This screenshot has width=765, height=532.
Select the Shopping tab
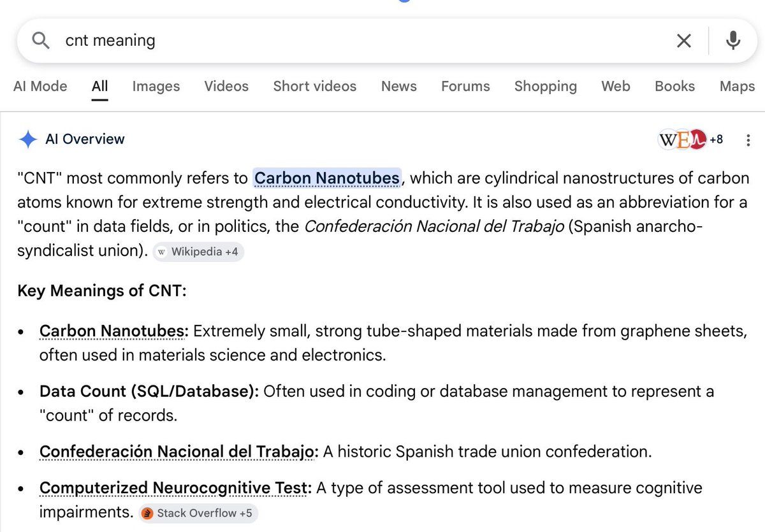point(546,86)
